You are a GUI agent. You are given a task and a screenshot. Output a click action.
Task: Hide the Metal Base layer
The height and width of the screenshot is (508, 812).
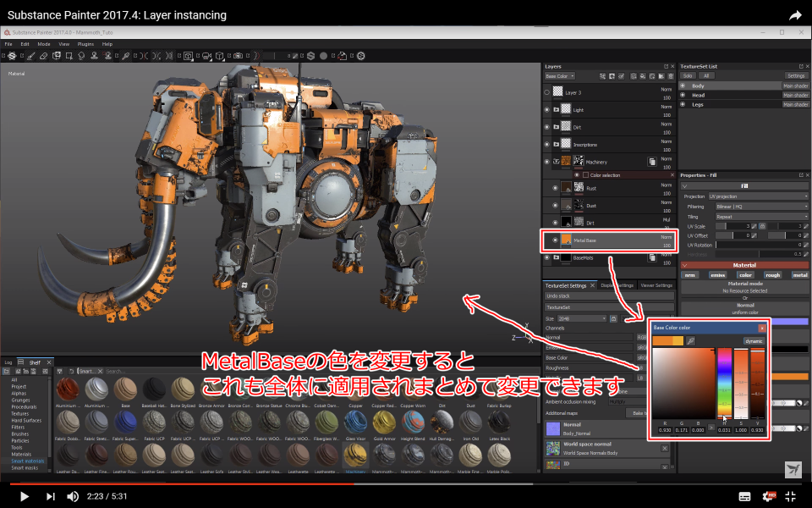(555, 240)
